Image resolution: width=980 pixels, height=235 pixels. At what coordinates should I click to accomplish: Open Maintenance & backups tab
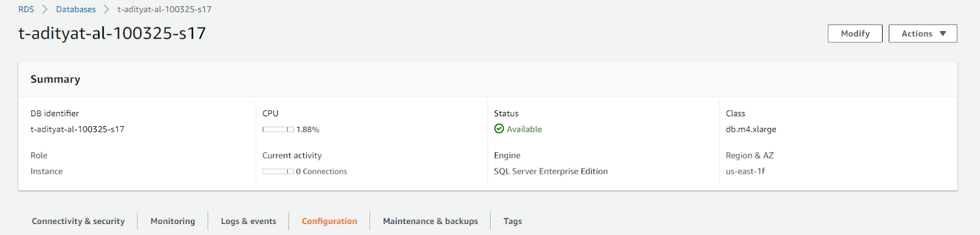pos(431,222)
